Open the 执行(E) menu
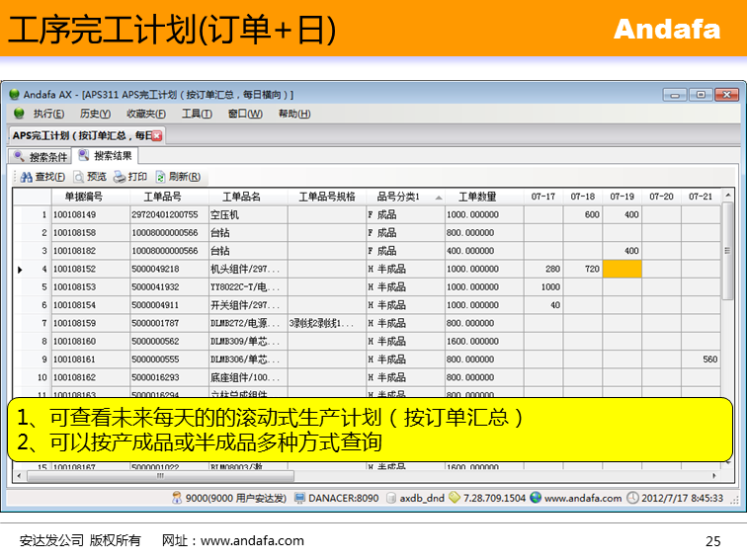 click(48, 114)
